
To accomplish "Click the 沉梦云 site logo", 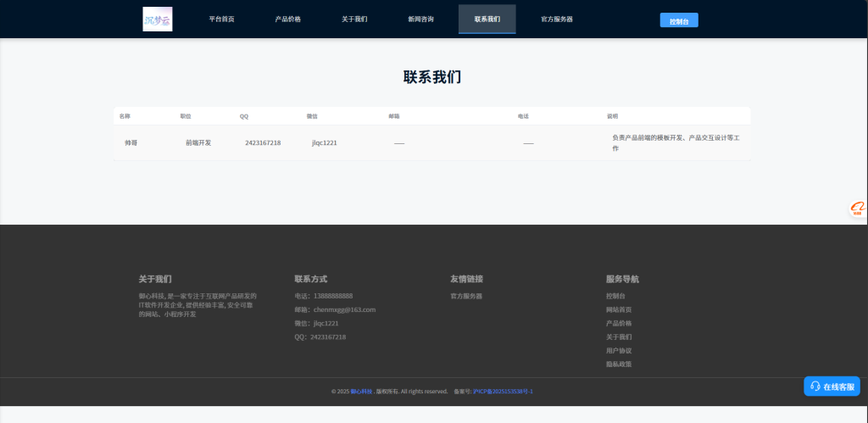I will [x=157, y=19].
